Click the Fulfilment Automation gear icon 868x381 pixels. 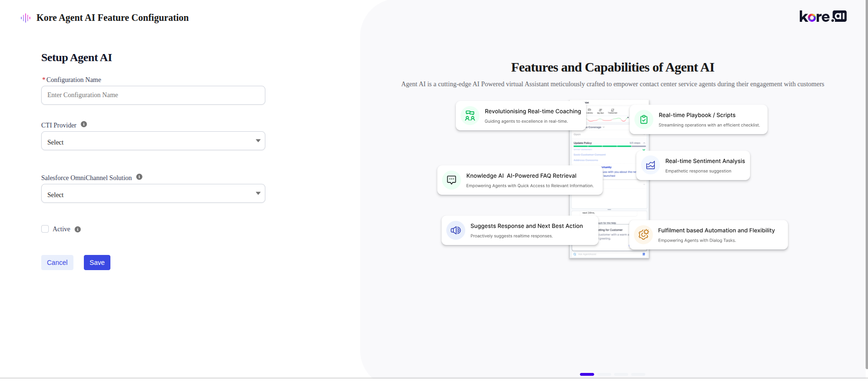[x=643, y=235]
